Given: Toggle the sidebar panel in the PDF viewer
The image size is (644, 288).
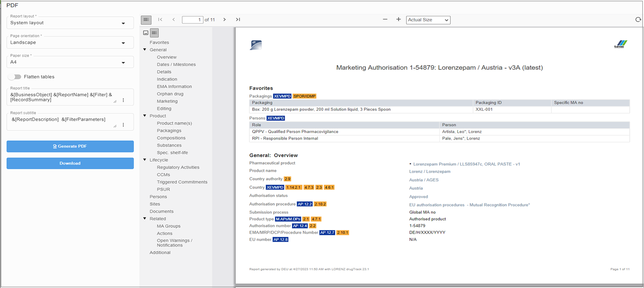Looking at the screenshot, I should 146,19.
